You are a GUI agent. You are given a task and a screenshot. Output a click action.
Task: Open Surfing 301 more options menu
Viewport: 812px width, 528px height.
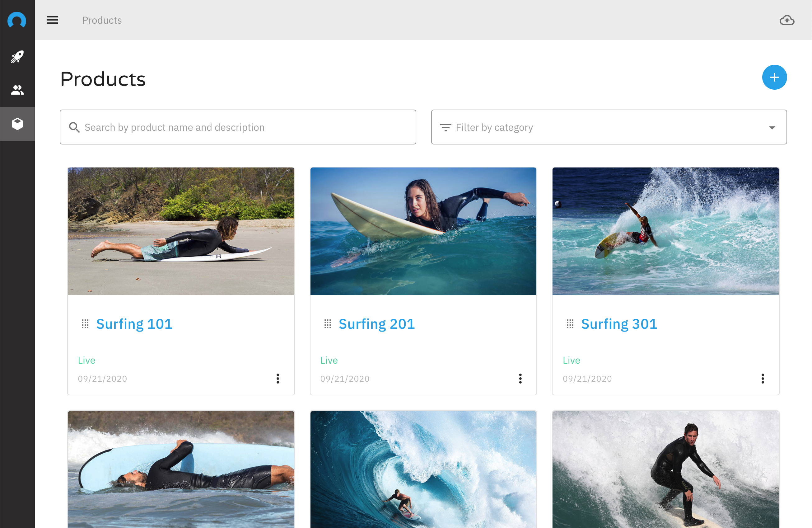click(x=763, y=379)
